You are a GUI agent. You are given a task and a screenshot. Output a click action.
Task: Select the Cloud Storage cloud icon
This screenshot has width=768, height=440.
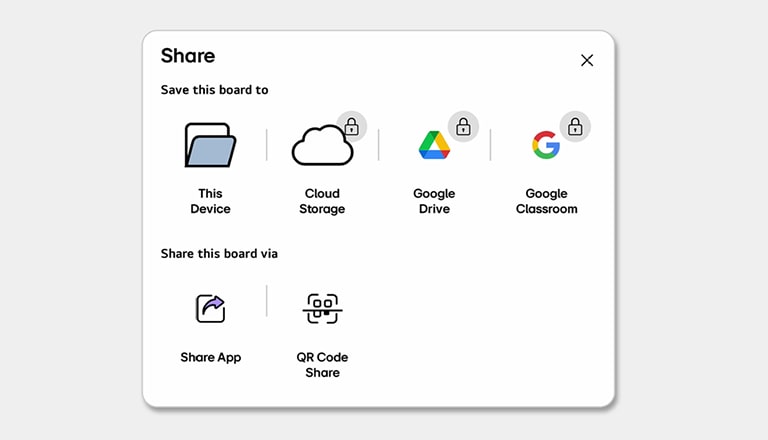(321, 148)
